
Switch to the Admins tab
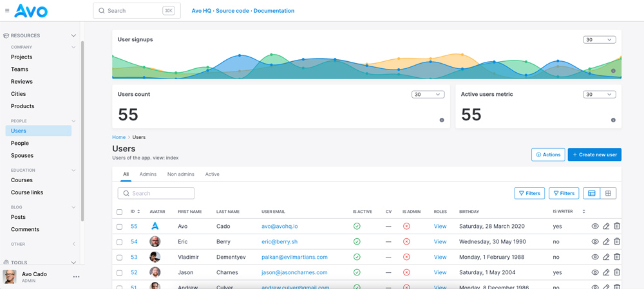click(x=147, y=174)
